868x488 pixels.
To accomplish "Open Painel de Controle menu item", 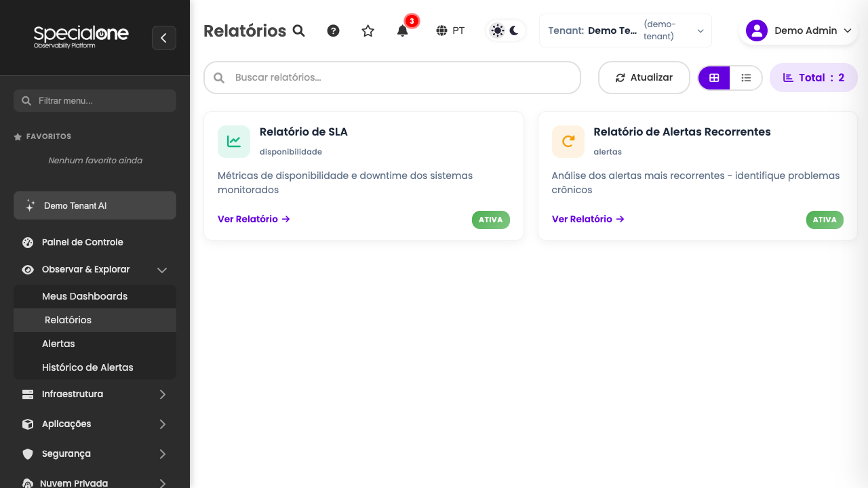I will (x=95, y=242).
